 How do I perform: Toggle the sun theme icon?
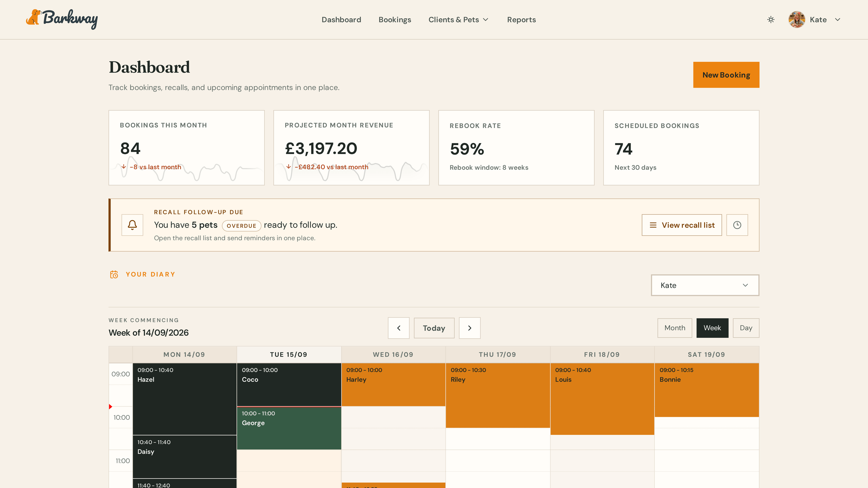point(771,19)
